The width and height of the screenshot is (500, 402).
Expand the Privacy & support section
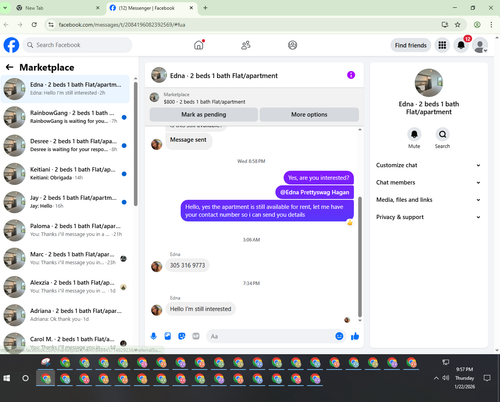(428, 217)
